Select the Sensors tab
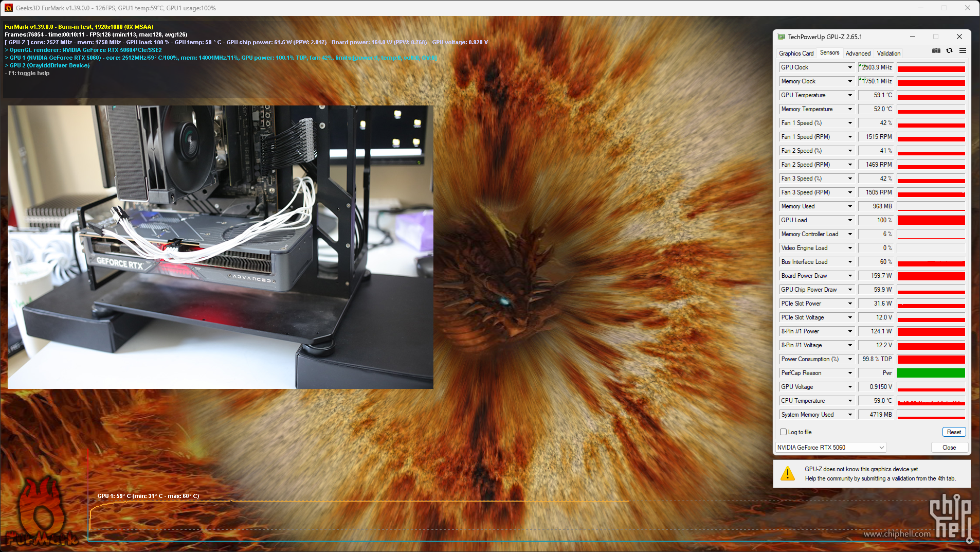This screenshot has width=980, height=552. coord(829,52)
